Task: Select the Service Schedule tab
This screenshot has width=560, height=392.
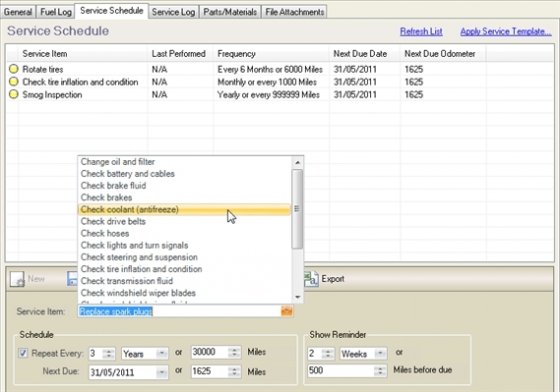Action: point(111,11)
